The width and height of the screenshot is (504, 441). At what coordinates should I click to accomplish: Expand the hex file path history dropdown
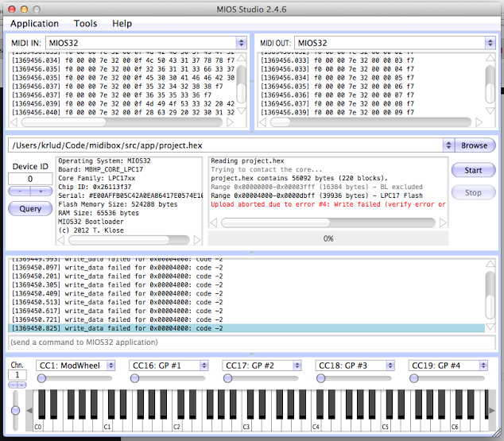coord(448,145)
